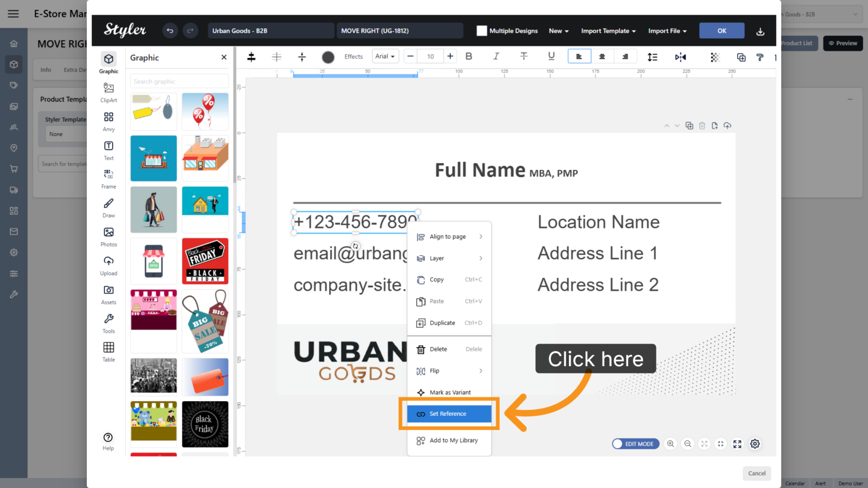Open the Photos panel
Screen dimensions: 868x488
click(x=109, y=237)
